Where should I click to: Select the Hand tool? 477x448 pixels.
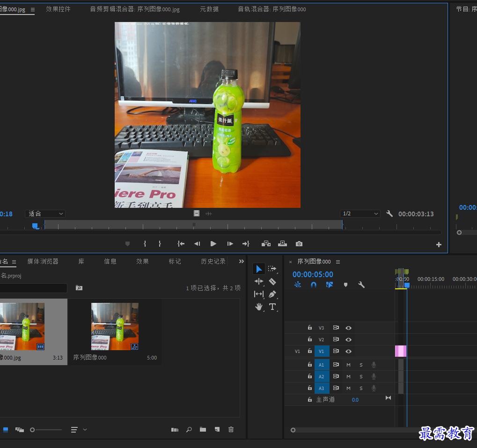(x=259, y=307)
